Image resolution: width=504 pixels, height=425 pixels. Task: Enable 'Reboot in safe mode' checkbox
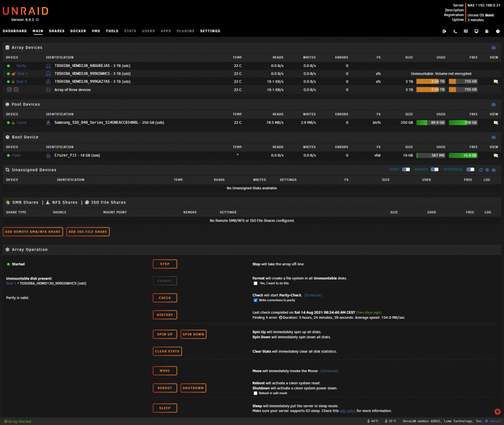click(x=256, y=393)
